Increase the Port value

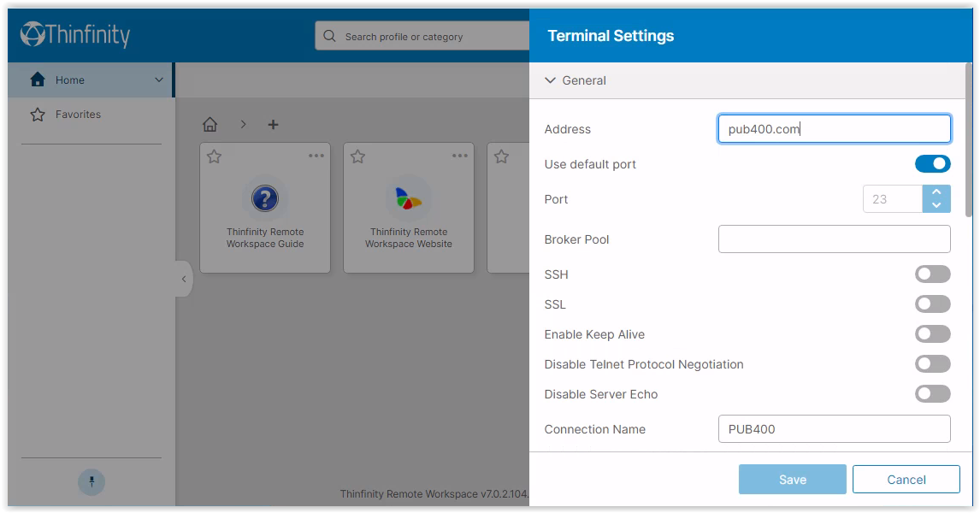[x=936, y=192]
